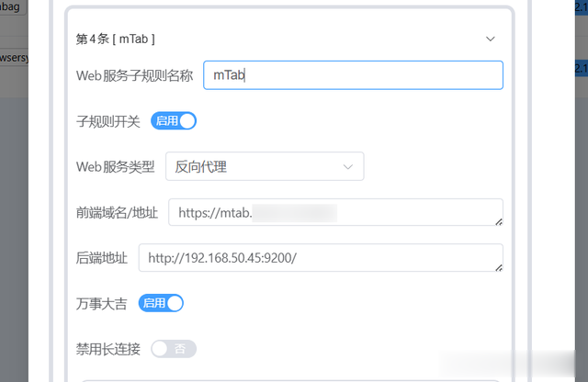Click the 万事大吉 label text

[102, 304]
